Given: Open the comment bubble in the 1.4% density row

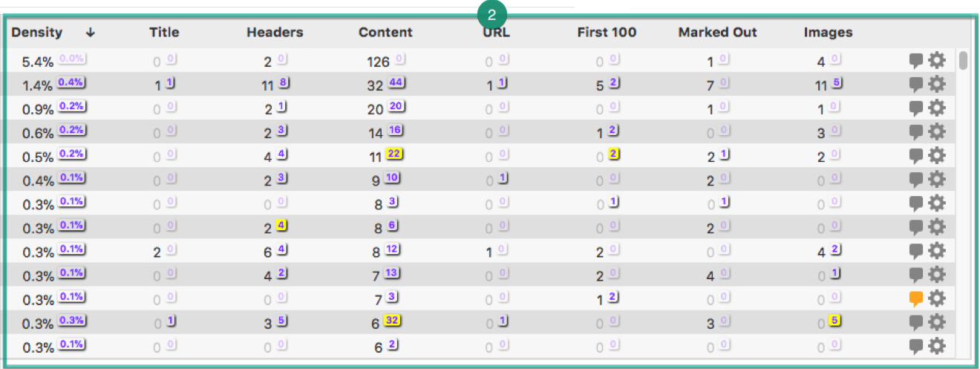Looking at the screenshot, I should click(x=916, y=85).
